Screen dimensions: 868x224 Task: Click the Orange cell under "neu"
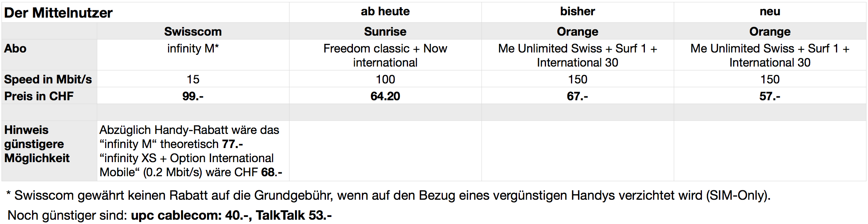point(770,31)
